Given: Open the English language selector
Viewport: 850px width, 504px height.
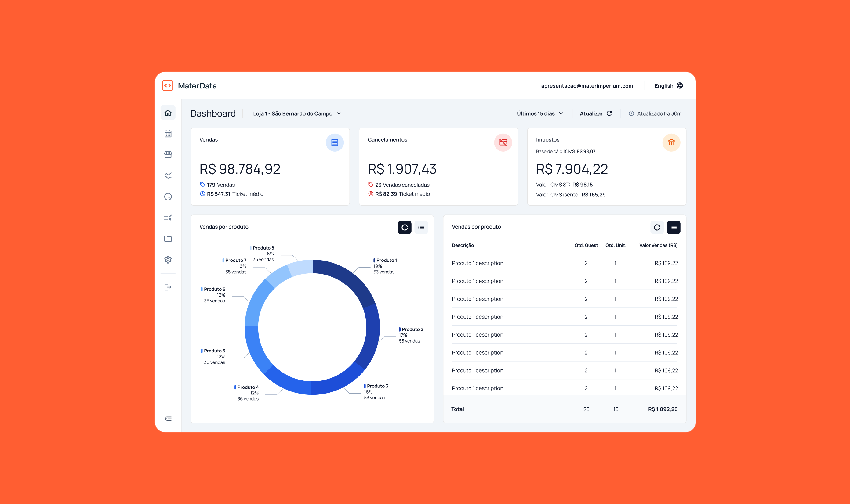Looking at the screenshot, I should (x=667, y=86).
